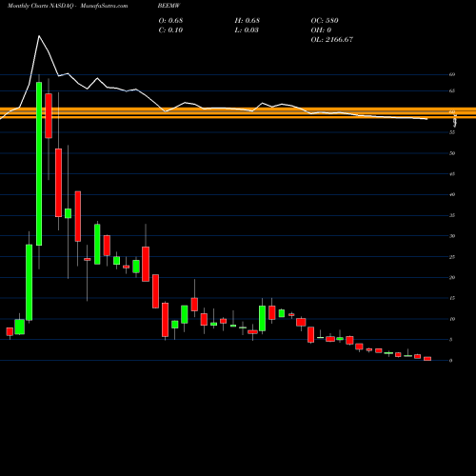Viewport: 476px width, 476px height.
Task: Click the 'Monthly Charts NASDAQ - MunafaSutra.com' title text
Action: click(x=68, y=6)
